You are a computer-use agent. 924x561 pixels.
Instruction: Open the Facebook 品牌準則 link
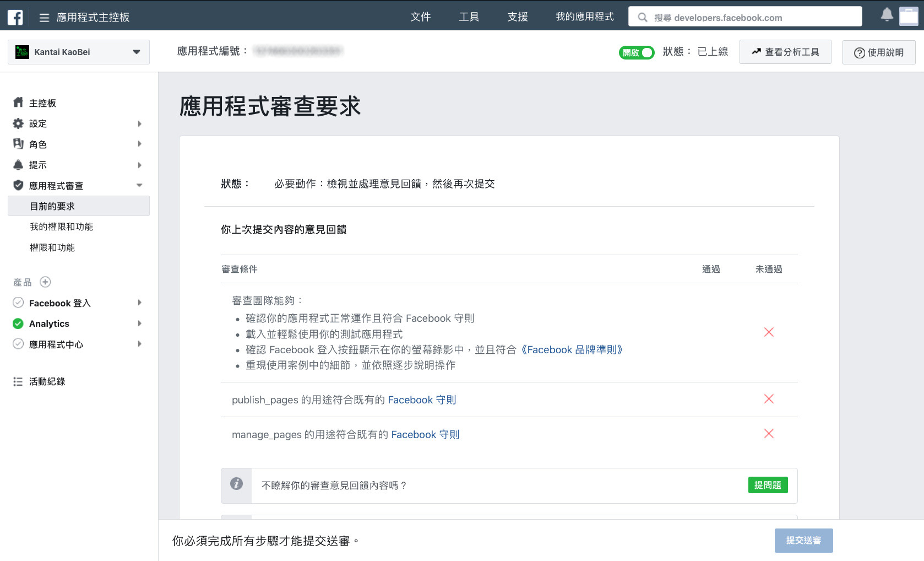click(571, 350)
